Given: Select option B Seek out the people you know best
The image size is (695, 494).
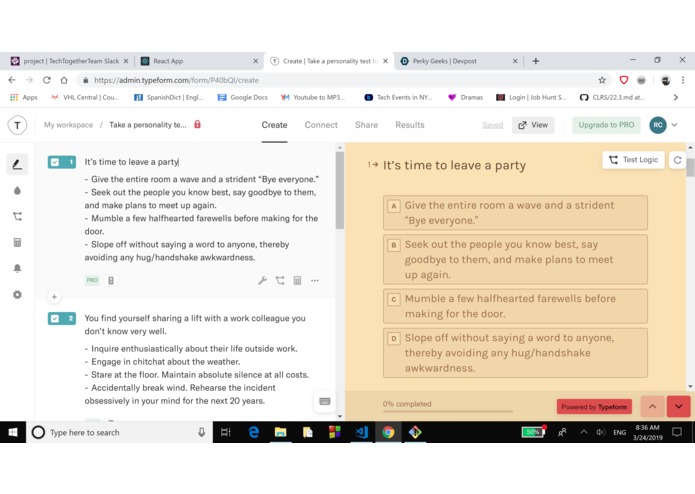Looking at the screenshot, I should pos(515,259).
